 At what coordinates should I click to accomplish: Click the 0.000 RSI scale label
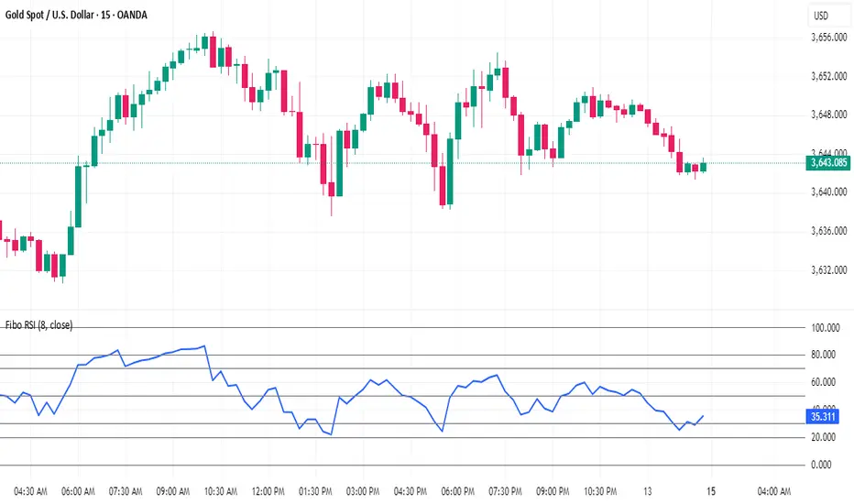point(826,465)
